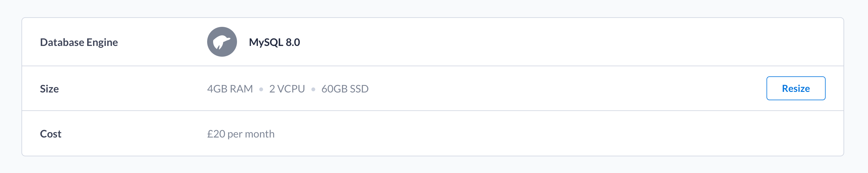Click the £20 amount in Cost row
The height and width of the screenshot is (173, 868).
pyautogui.click(x=216, y=134)
